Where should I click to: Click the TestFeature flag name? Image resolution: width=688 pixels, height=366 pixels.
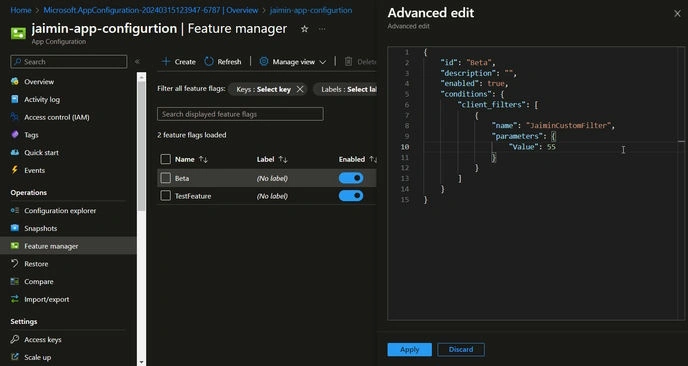(193, 196)
